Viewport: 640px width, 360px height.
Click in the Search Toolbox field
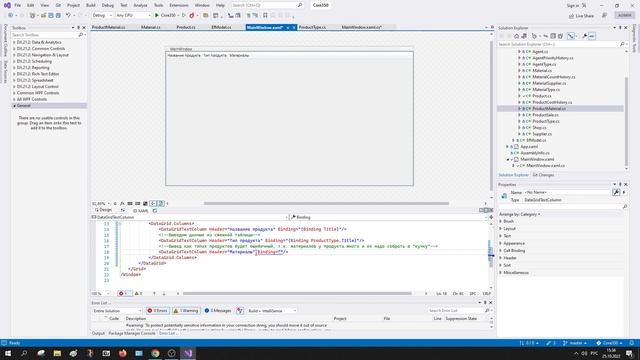[x=44, y=35]
